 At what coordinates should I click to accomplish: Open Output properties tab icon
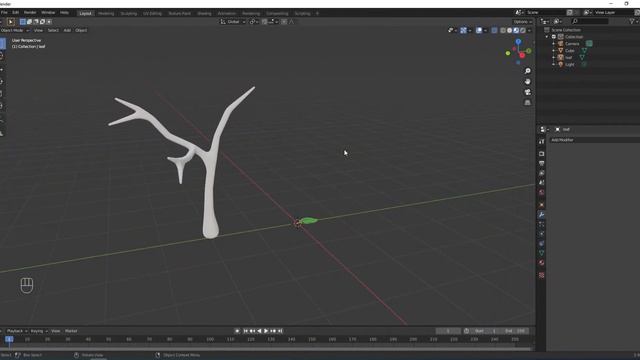[x=542, y=163]
